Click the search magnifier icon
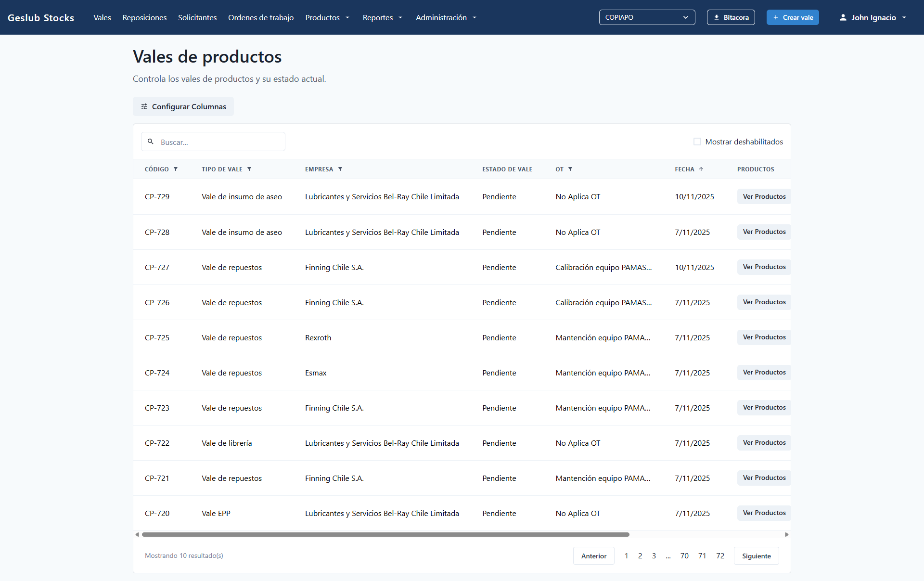Viewport: 924px width, 581px height. (x=151, y=142)
